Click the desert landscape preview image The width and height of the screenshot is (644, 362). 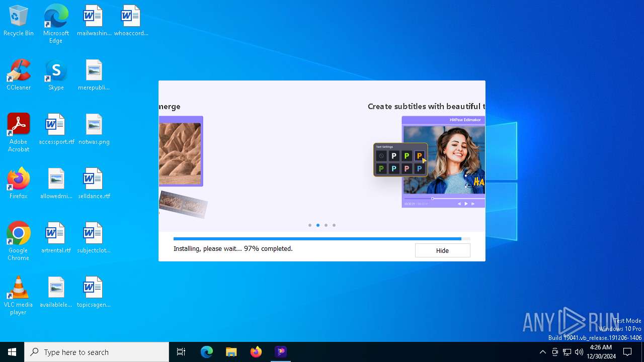click(181, 151)
